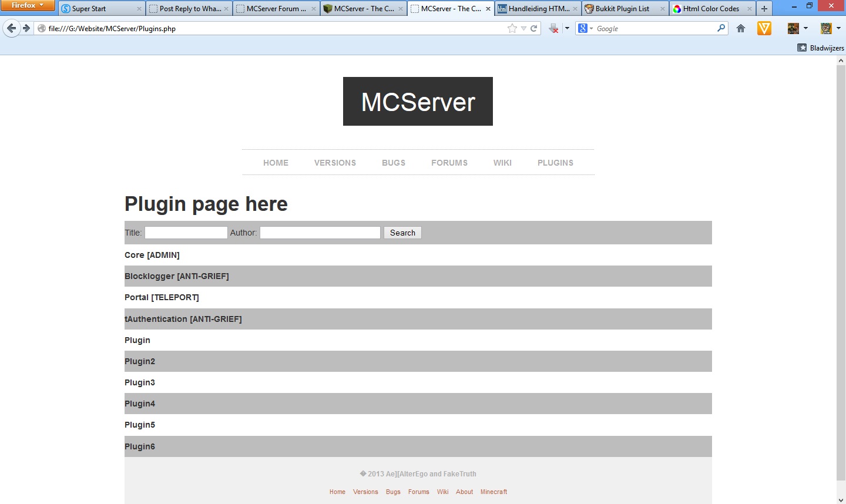846x504 pixels.
Task: Open the Firefox application menu dropdown
Action: 28,5
